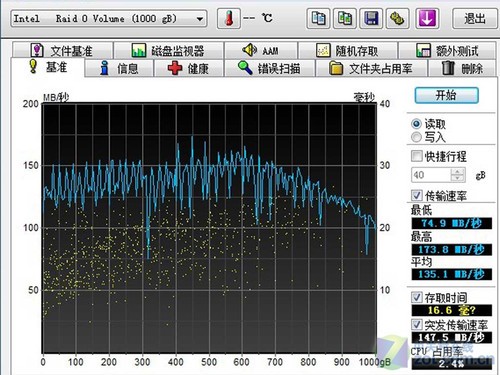Open the 健康 tab with red cross
Viewport: 500px width, 375px height.
[189, 69]
